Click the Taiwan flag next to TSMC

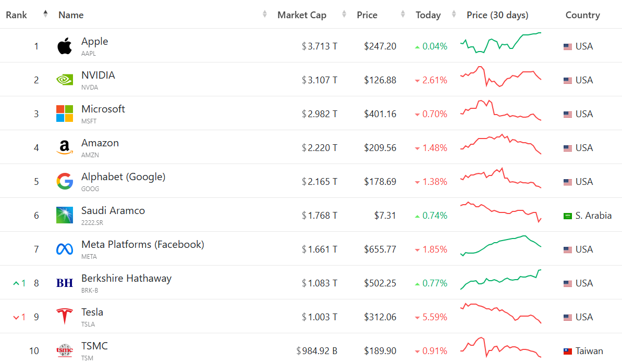568,352
